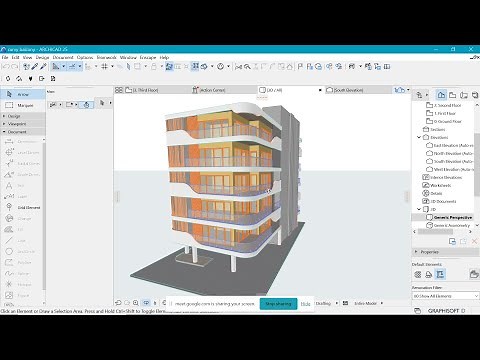Select the Pick Up Parameters eyedropper
The height and width of the screenshot is (360, 480).
35,67
